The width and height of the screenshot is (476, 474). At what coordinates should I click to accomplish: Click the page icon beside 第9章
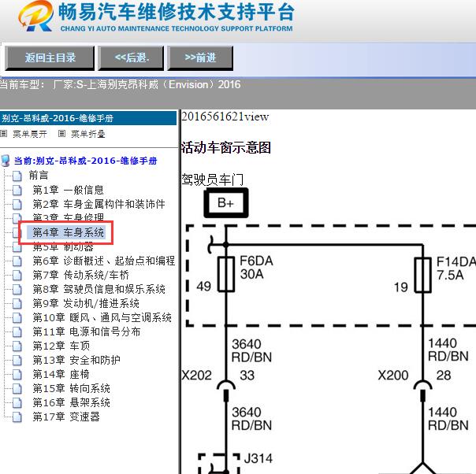pos(17,303)
